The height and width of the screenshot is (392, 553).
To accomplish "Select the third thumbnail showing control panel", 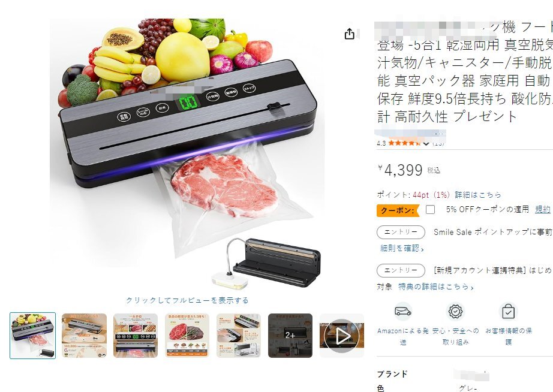I will click(x=136, y=336).
